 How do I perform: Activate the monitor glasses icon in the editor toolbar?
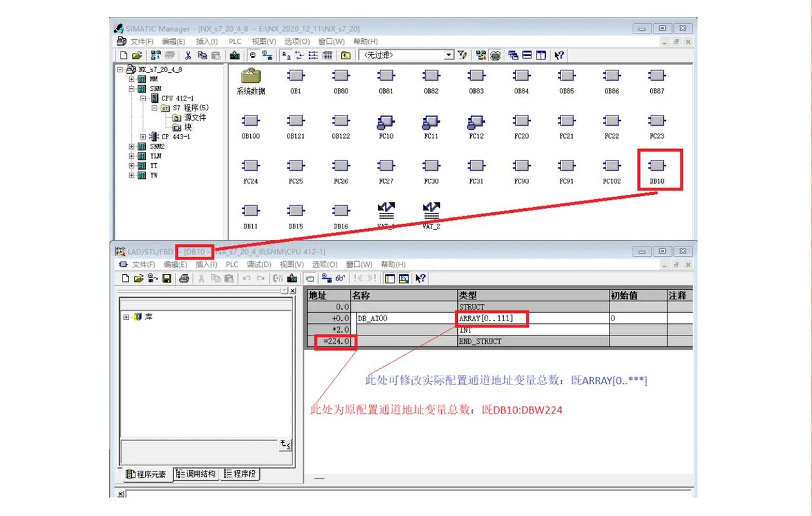point(340,278)
